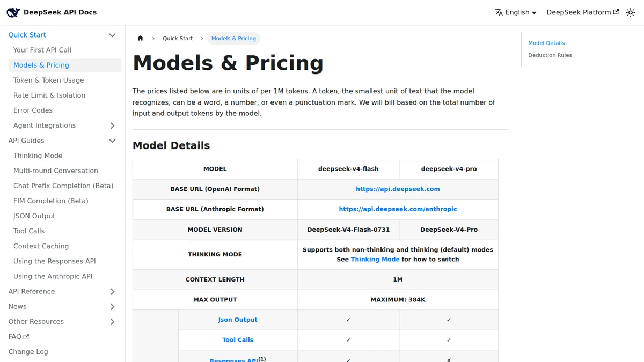Viewport: 644px width, 362px height.
Task: Click the DeepSeek-V4-Pro version cell
Action: [x=449, y=230]
